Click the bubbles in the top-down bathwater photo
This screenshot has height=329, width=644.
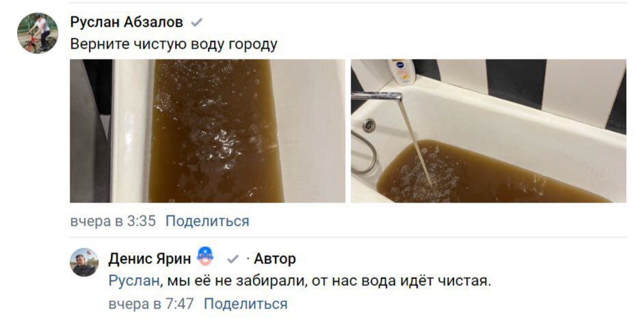click(x=213, y=135)
